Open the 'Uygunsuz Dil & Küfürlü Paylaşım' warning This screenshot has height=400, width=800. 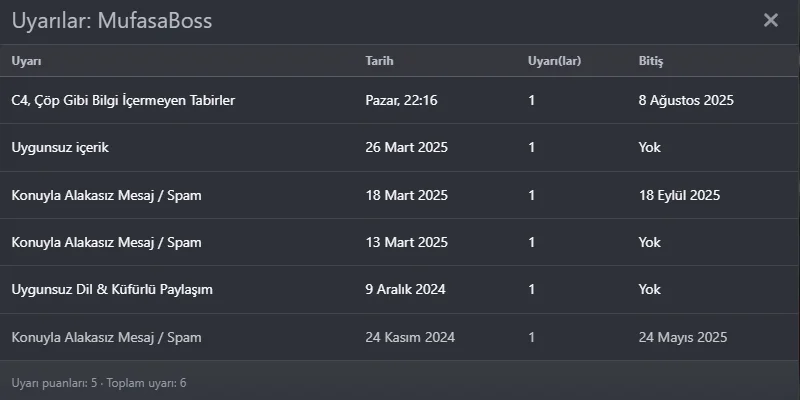click(x=112, y=290)
